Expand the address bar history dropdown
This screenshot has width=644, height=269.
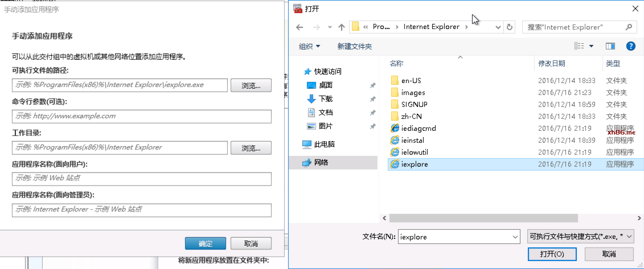coord(498,27)
